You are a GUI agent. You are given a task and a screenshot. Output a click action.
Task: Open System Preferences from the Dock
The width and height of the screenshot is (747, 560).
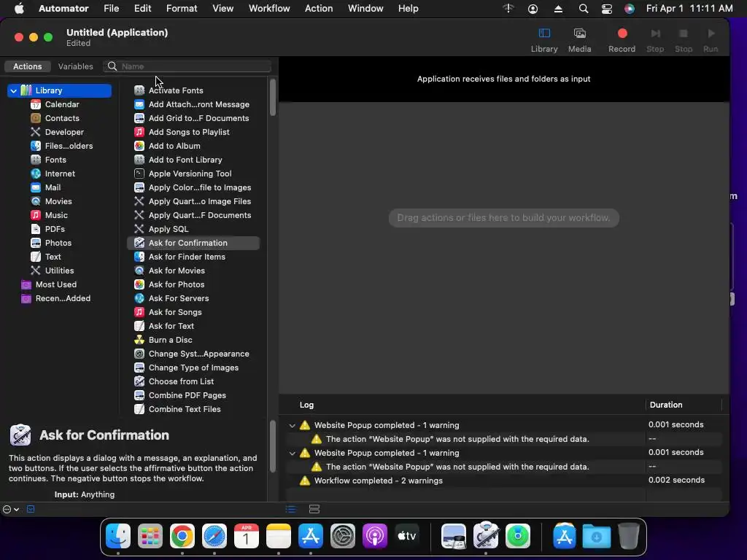tap(343, 537)
